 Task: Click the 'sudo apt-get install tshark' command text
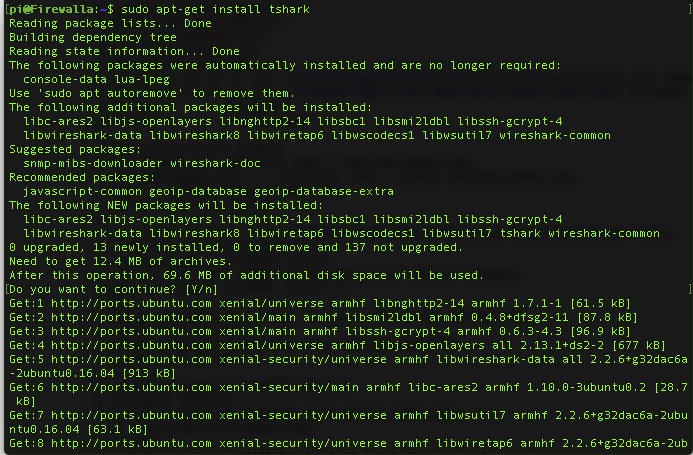click(x=215, y=9)
